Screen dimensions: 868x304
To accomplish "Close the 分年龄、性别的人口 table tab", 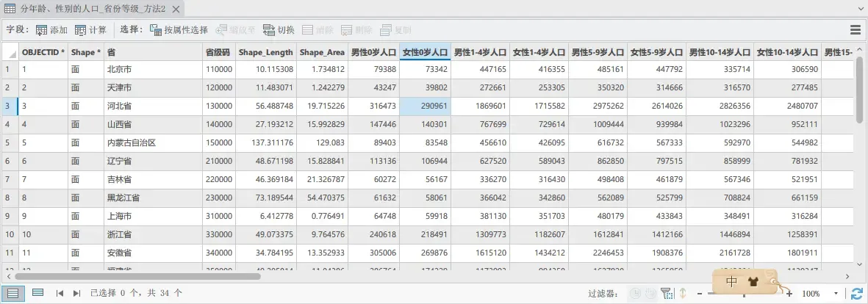I will point(176,9).
